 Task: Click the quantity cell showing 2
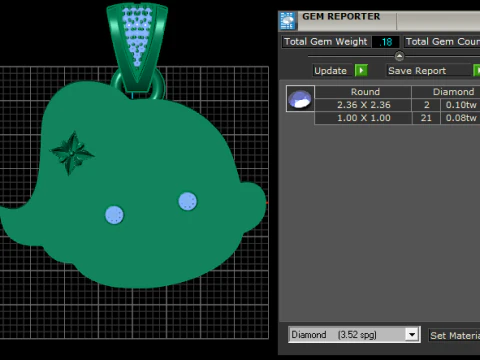426,105
